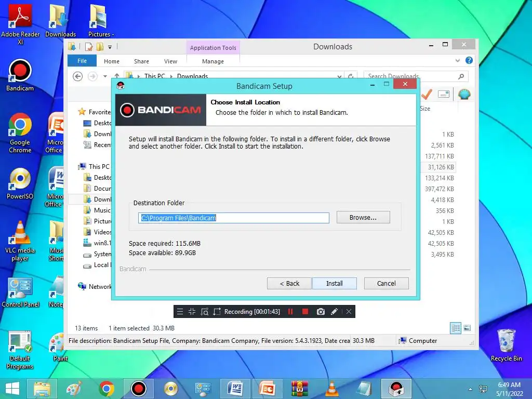Close the recording control bar
Viewport: 532px width, 399px height.
(x=349, y=312)
